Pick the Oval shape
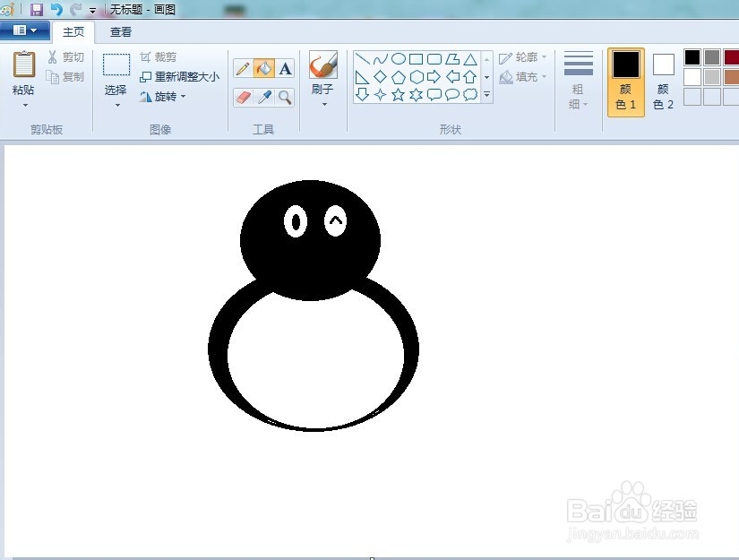The image size is (739, 560). [x=399, y=59]
